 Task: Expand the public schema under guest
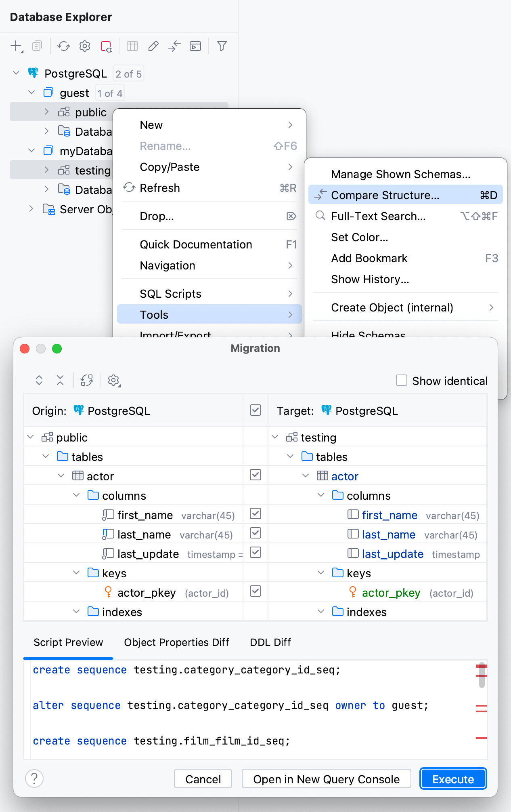coord(46,112)
